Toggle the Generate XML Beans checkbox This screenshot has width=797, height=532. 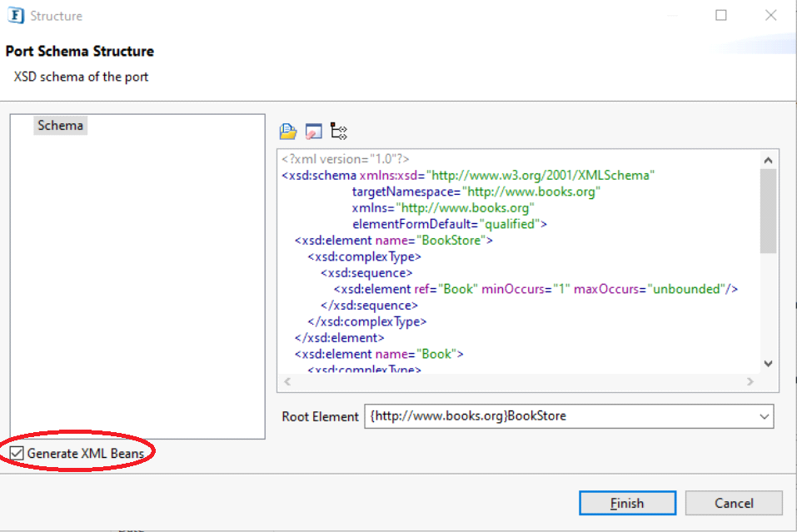click(17, 454)
